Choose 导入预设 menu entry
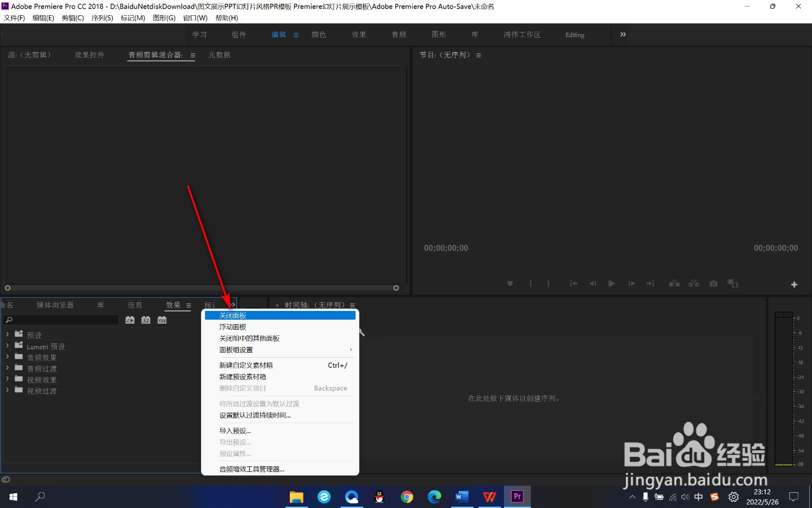812x508 pixels. [280, 431]
